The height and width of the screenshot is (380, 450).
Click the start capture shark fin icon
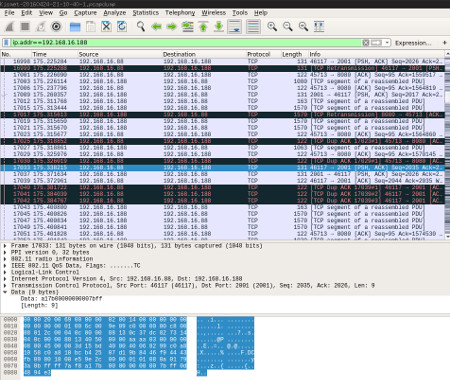point(9,27)
